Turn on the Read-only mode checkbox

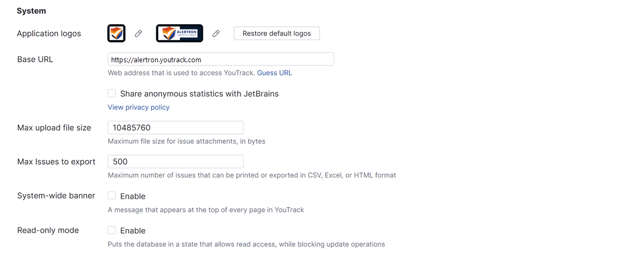click(x=112, y=230)
